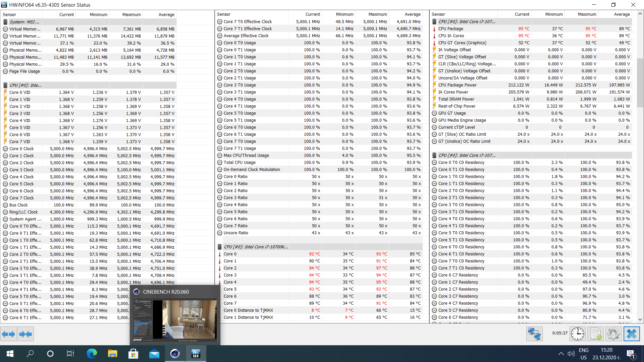Screen dimensions: 644x362
Task: Select the IA Voltage Offset row
Action: tap(531, 50)
